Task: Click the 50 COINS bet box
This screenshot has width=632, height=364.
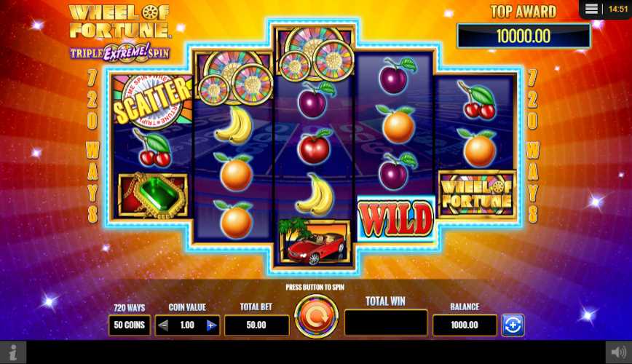Action: coord(130,325)
